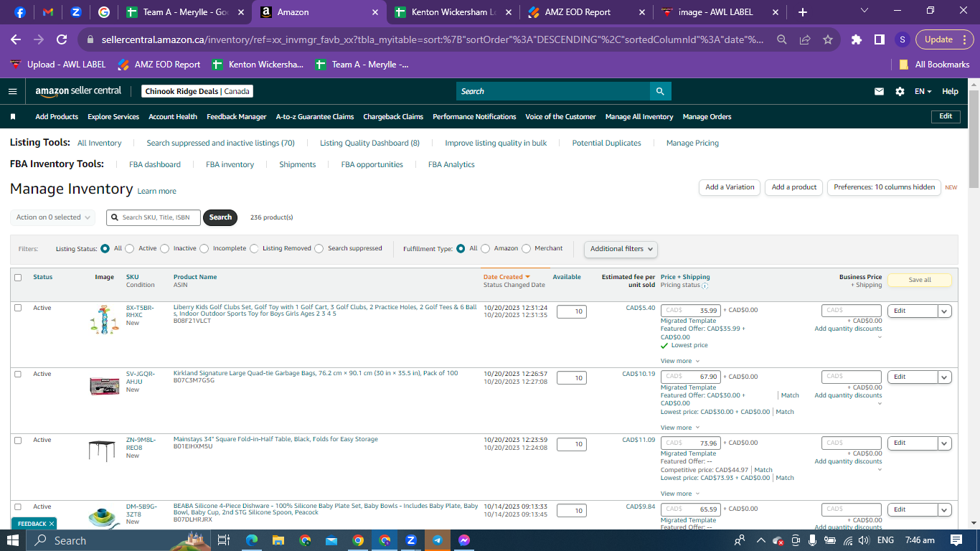This screenshot has height=551, width=980.
Task: Open the FBA dashboard link
Action: [x=155, y=165]
